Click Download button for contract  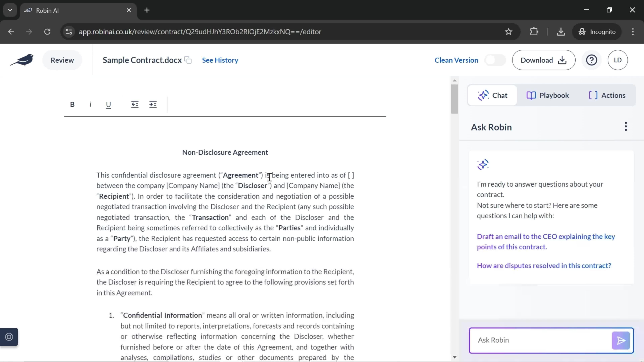pos(544,60)
